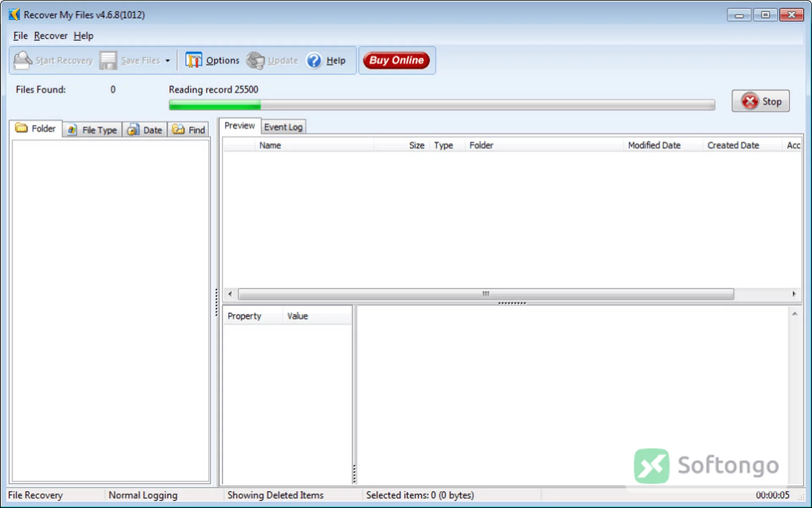Click 'Files Found:' label
812x508 pixels.
[x=41, y=90]
